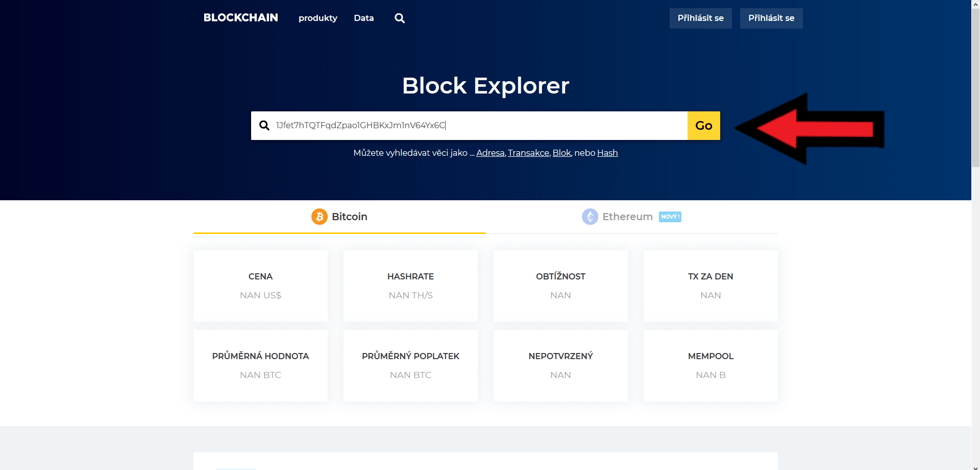The image size is (980, 470).
Task: Click the NOVÝ! badge
Action: pyautogui.click(x=670, y=217)
